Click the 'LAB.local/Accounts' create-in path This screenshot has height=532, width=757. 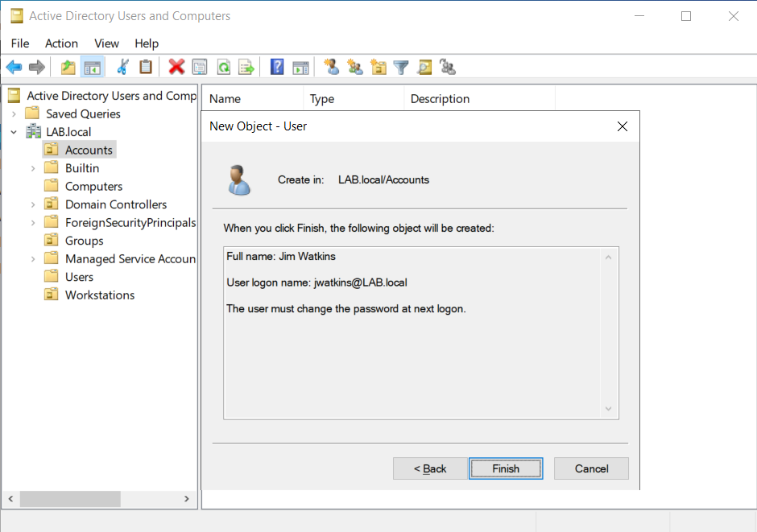coord(383,180)
